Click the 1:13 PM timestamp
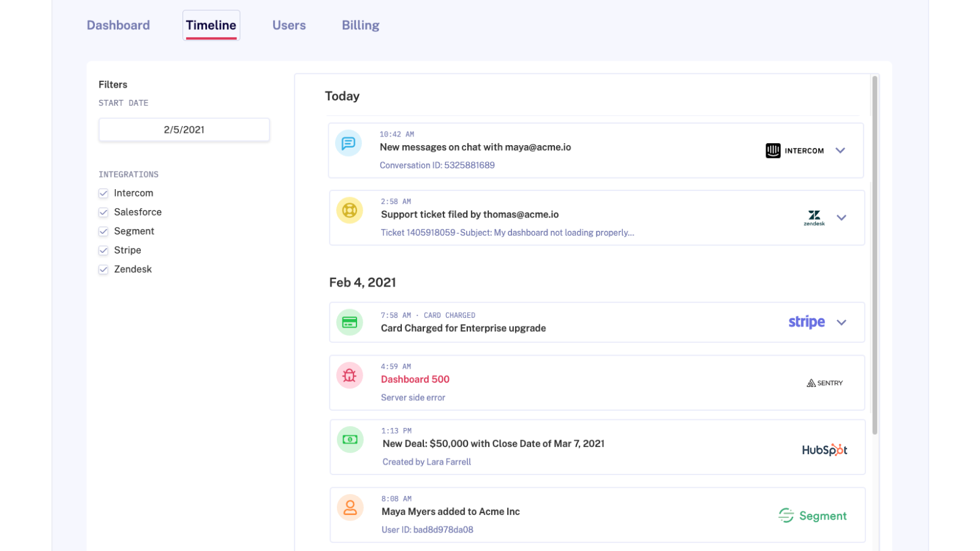The height and width of the screenshot is (551, 980). tap(397, 431)
